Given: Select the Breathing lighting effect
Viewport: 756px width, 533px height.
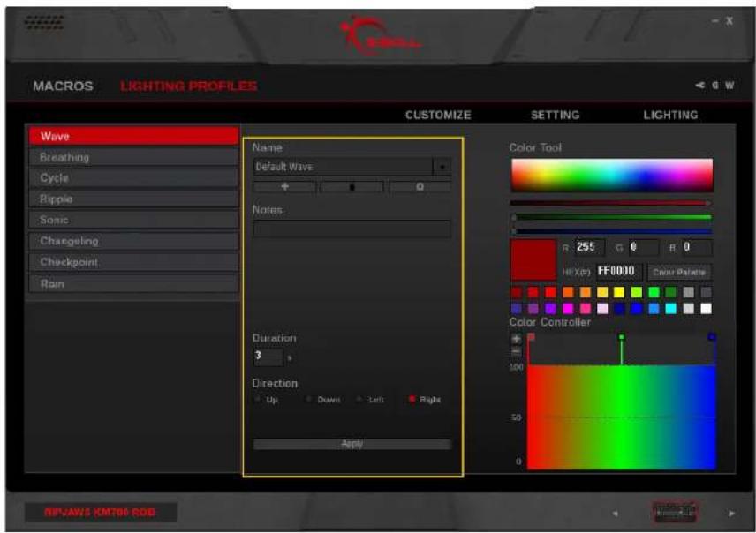Looking at the screenshot, I should (x=133, y=157).
